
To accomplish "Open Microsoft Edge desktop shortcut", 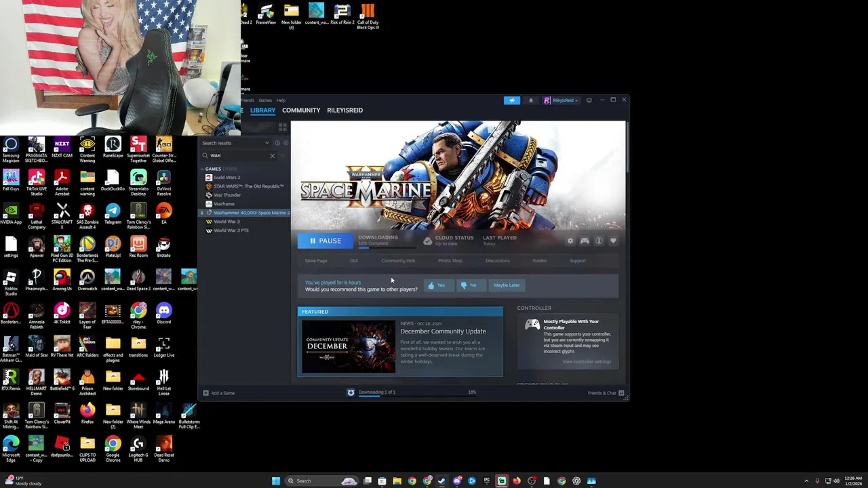I will (11, 449).
